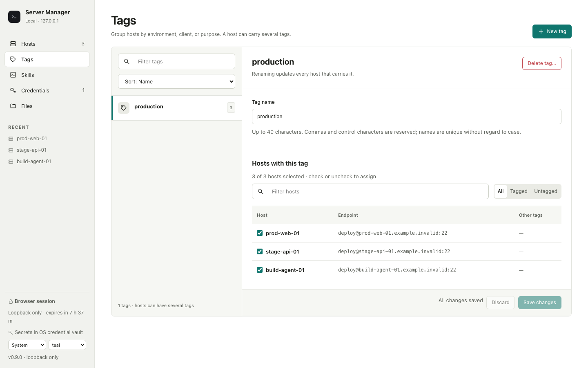Open recent host build-agent-01
Viewport: 588px width, 368px height.
coord(47,162)
